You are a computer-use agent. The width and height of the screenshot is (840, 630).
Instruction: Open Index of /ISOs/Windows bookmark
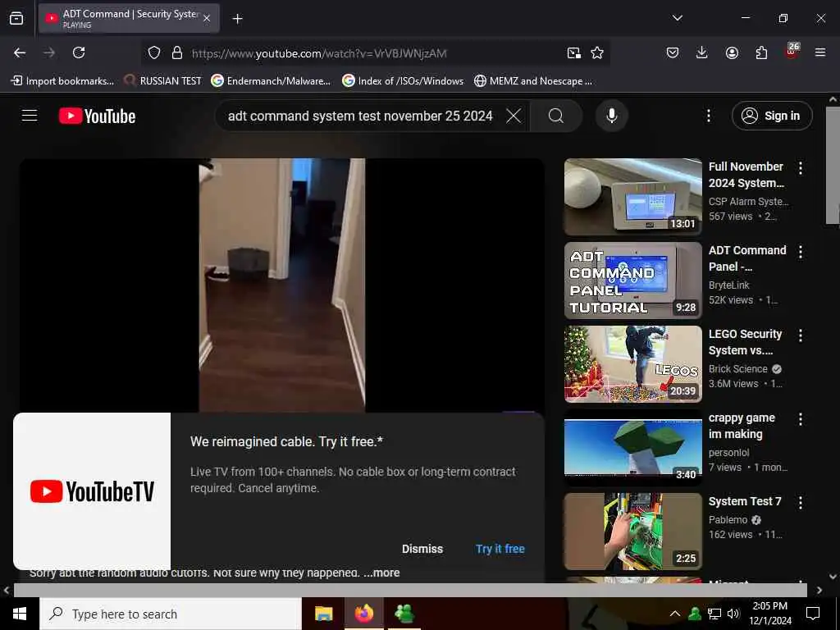[x=403, y=81]
